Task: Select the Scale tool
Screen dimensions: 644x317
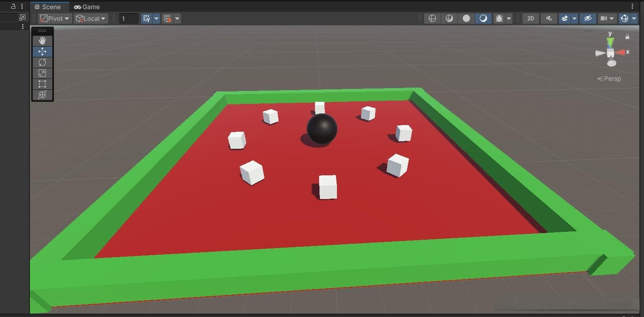Action: tap(42, 73)
